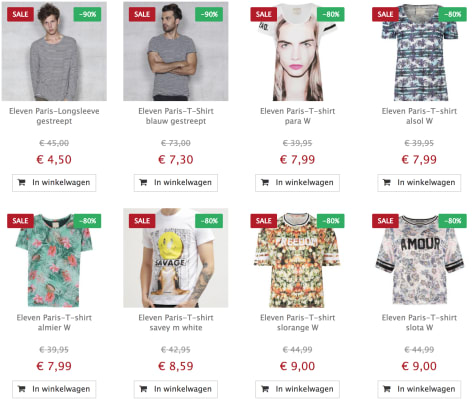The image size is (475, 406).
Task: Add T-shirt slota W to winkelwagen
Action: [419, 389]
